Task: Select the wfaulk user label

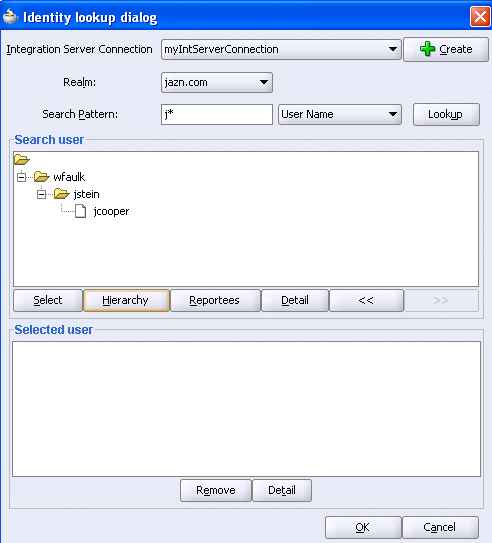Action: pyautogui.click(x=69, y=177)
